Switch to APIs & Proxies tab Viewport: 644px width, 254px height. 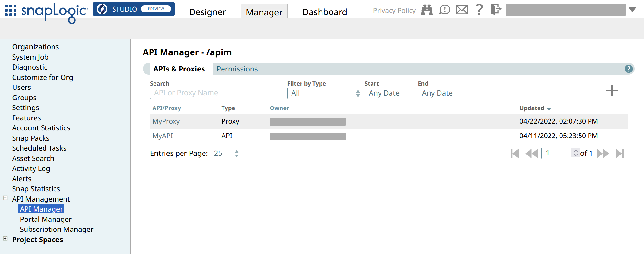pos(179,69)
